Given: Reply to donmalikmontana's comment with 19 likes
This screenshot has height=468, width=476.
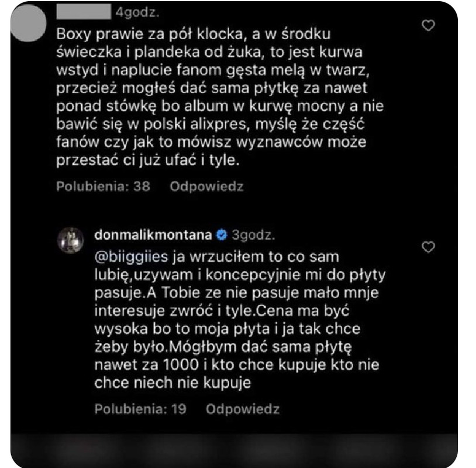Looking at the screenshot, I should (x=243, y=409).
